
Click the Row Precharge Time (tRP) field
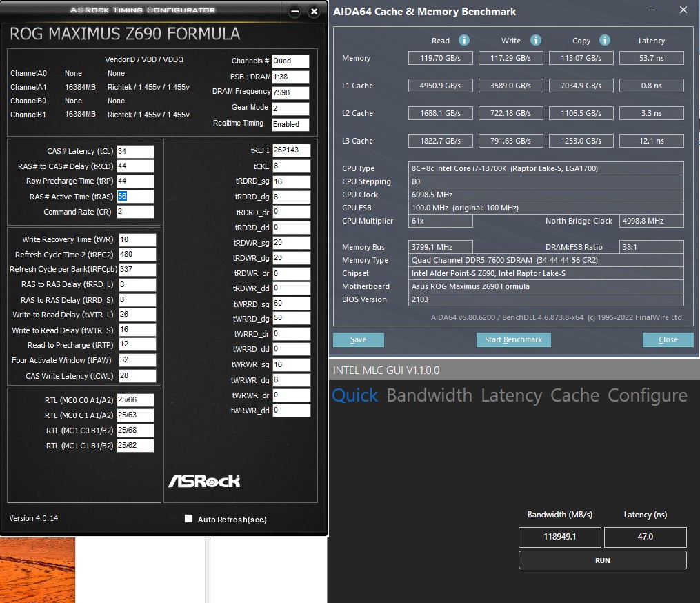coord(135,181)
